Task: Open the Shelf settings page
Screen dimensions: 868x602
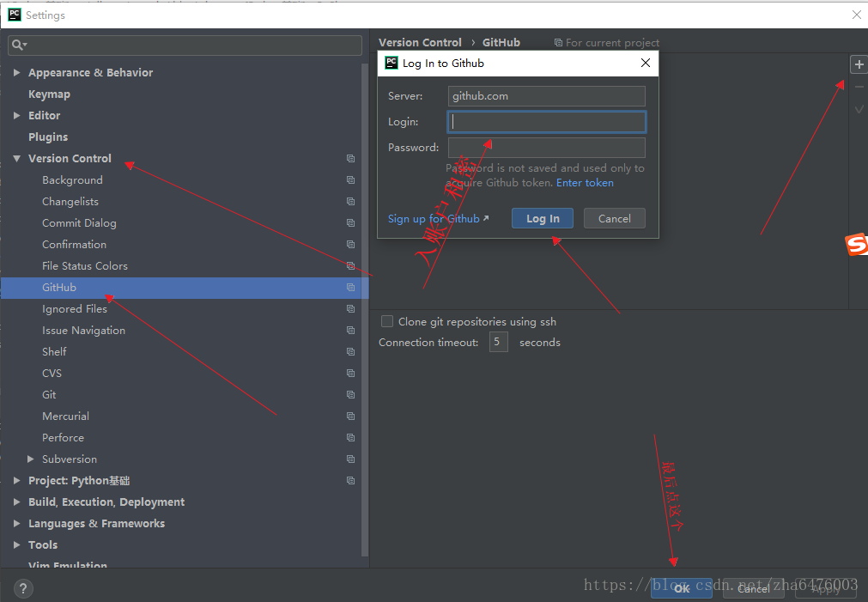Action: click(x=54, y=352)
